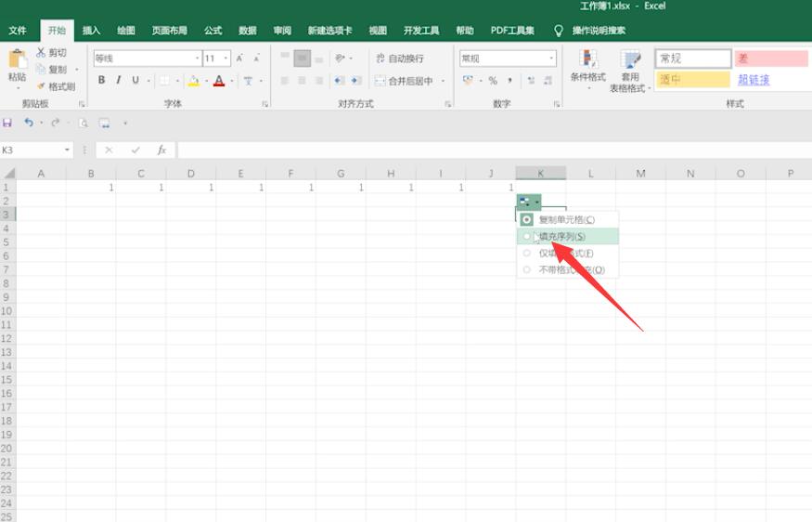Apply the 常规 cell style
This screenshot has width=812, height=522.
pyautogui.click(x=693, y=59)
